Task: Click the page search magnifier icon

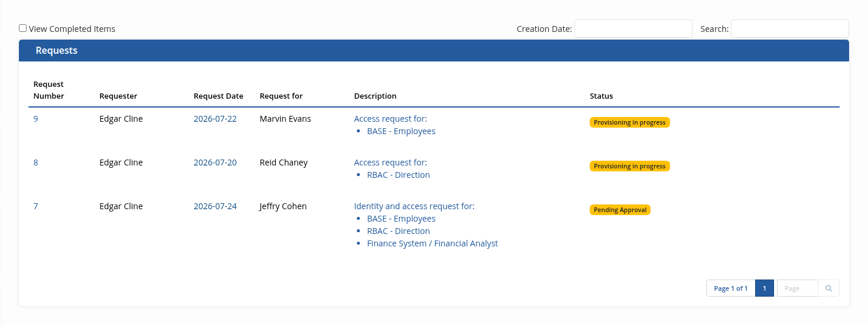Action: click(828, 288)
